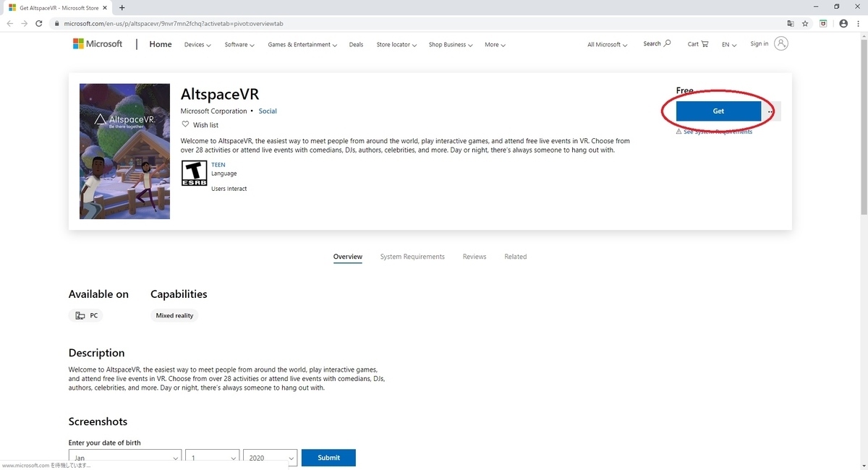The height and width of the screenshot is (470, 868).
Task: Open the birth day dropdown
Action: 212,458
